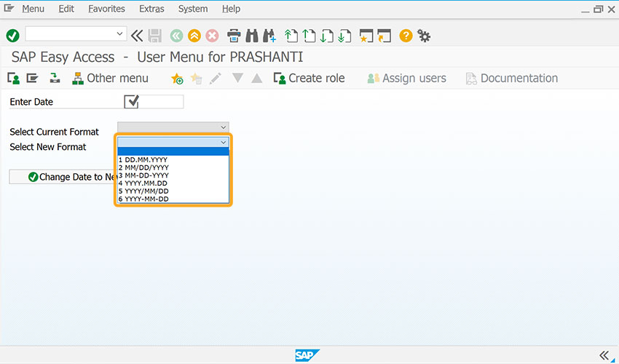This screenshot has width=619, height=364.
Task: Choose format 2 MM/DD/YYYY
Action: tap(173, 167)
